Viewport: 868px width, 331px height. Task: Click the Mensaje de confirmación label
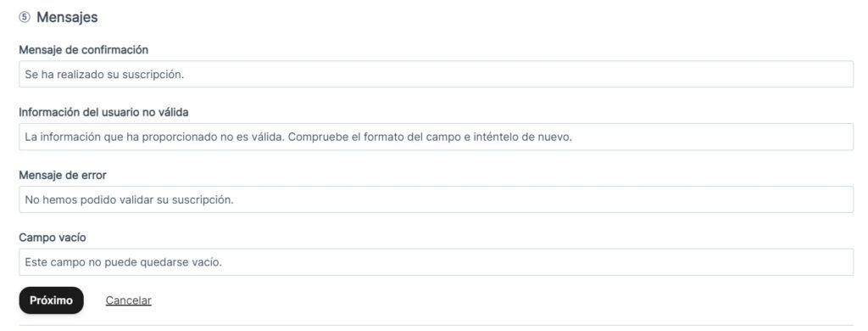pos(84,50)
